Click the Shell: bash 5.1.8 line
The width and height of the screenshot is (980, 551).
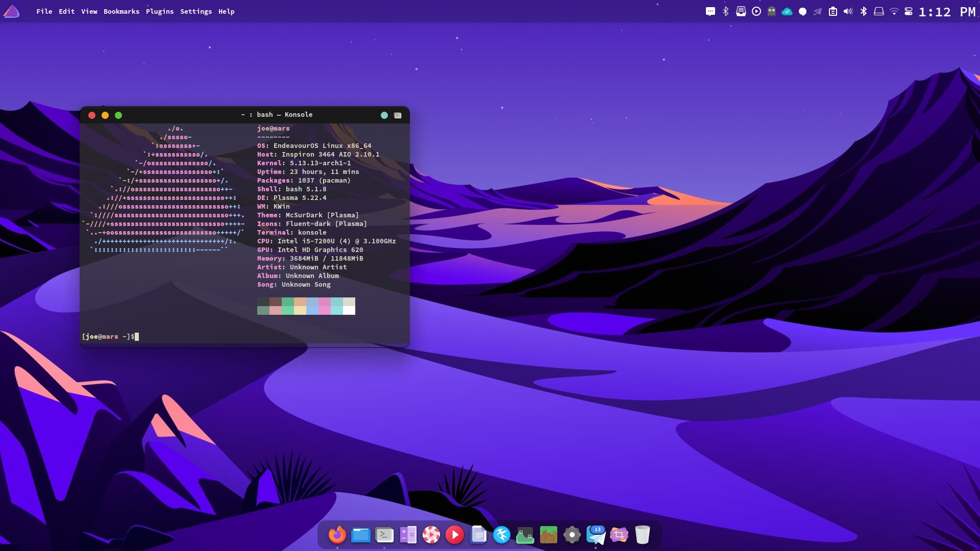[292, 189]
